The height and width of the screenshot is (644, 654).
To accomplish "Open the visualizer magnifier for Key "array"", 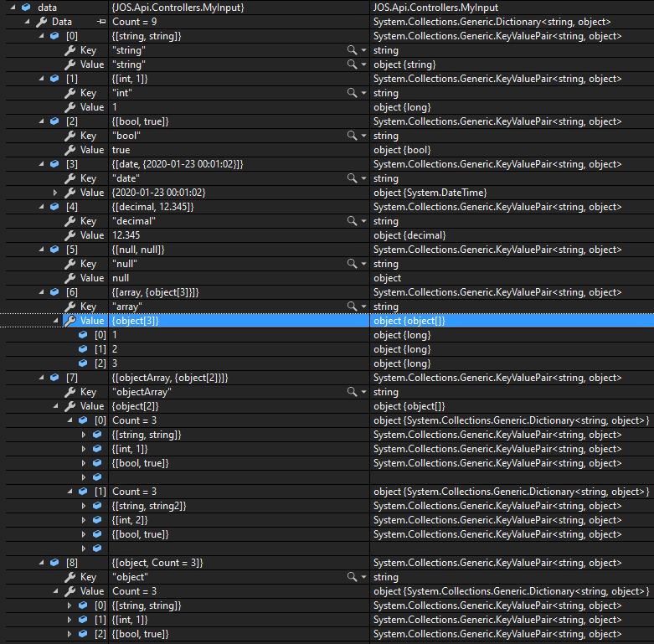I will (x=352, y=307).
